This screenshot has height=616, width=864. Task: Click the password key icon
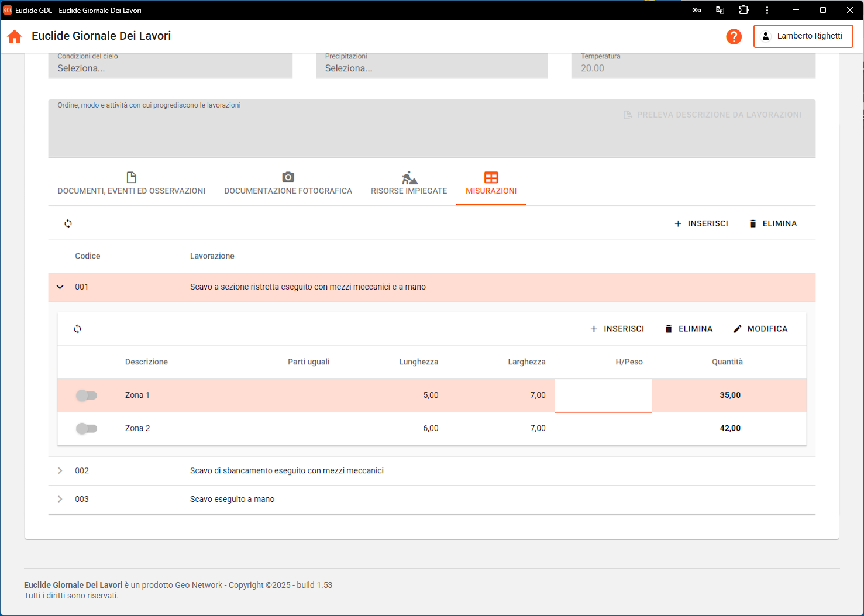[697, 10]
